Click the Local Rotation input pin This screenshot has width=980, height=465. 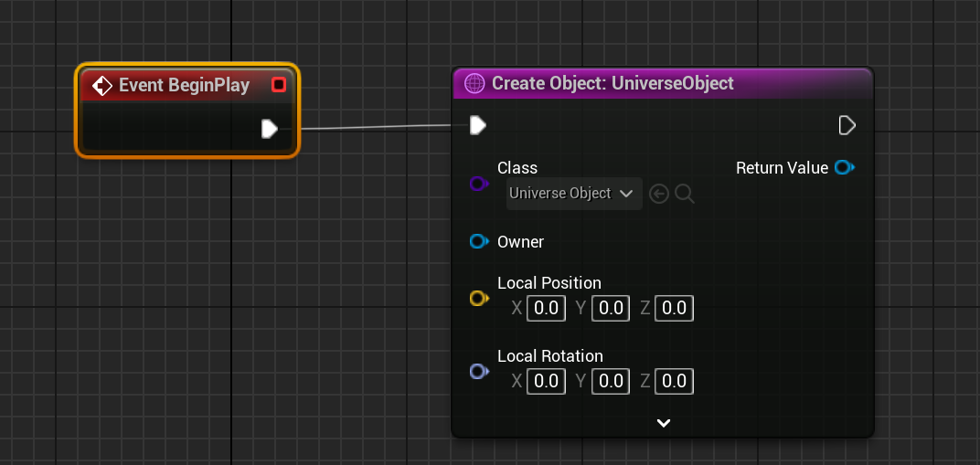(x=478, y=371)
